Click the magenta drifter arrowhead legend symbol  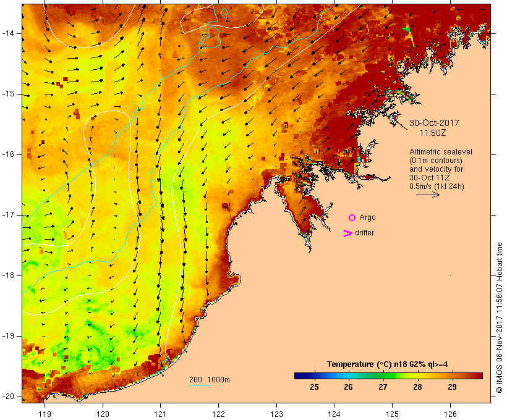[348, 233]
